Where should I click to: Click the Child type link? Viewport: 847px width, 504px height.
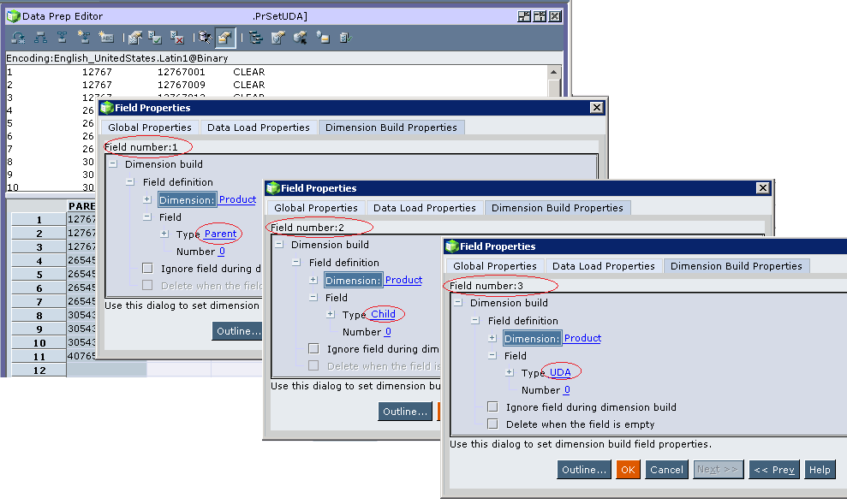tap(383, 314)
